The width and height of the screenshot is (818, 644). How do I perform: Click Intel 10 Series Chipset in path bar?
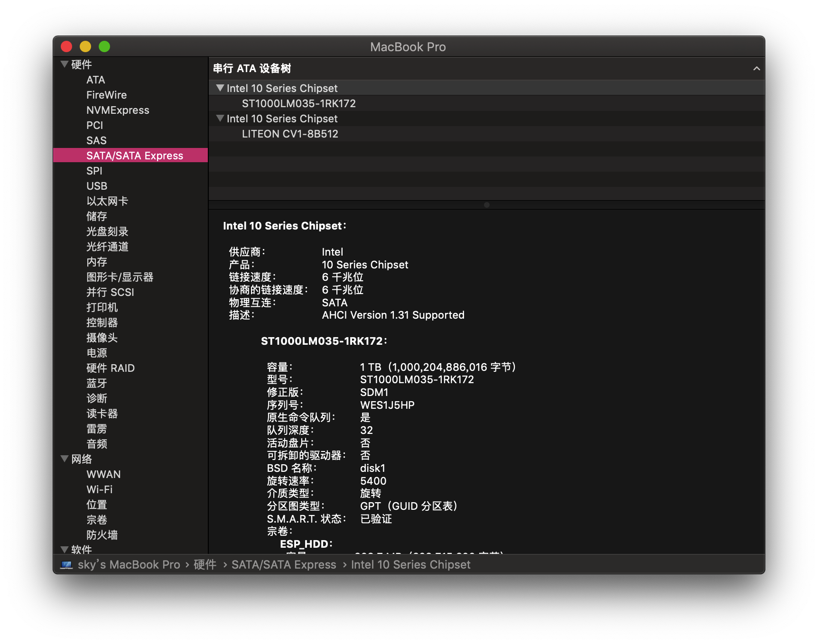coord(411,564)
